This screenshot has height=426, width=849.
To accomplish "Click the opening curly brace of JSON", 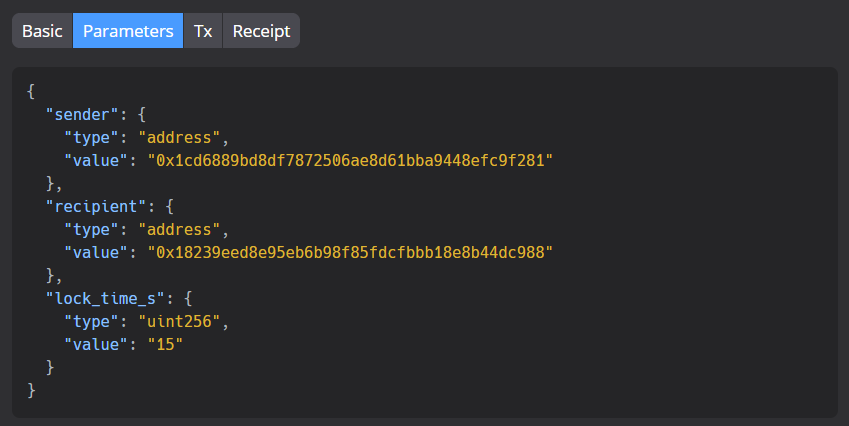I will (31, 91).
